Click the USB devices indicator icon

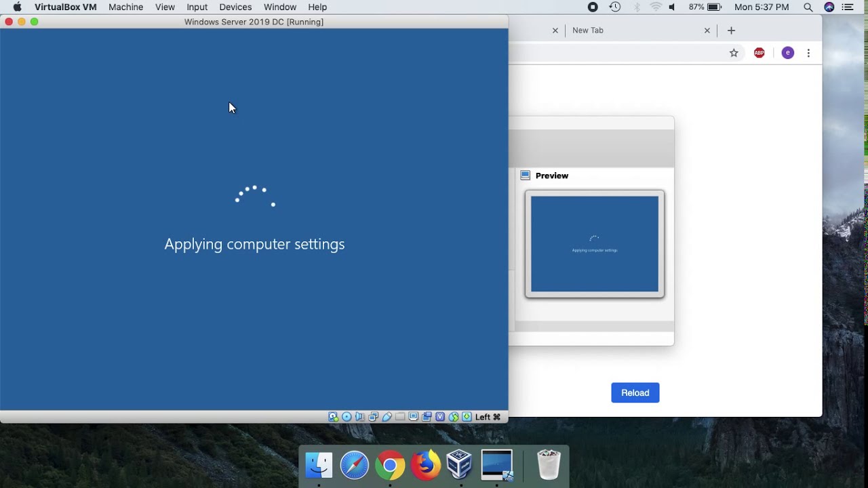point(387,417)
